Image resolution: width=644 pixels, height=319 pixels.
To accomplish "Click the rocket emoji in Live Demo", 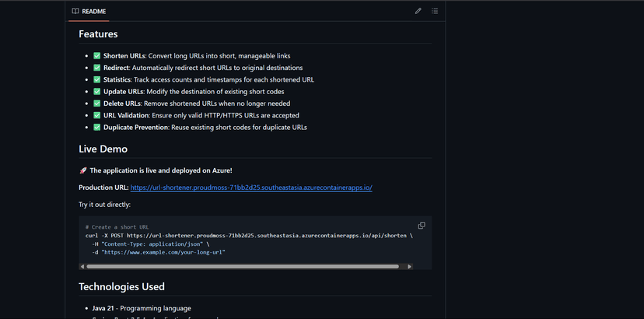I will pyautogui.click(x=82, y=170).
